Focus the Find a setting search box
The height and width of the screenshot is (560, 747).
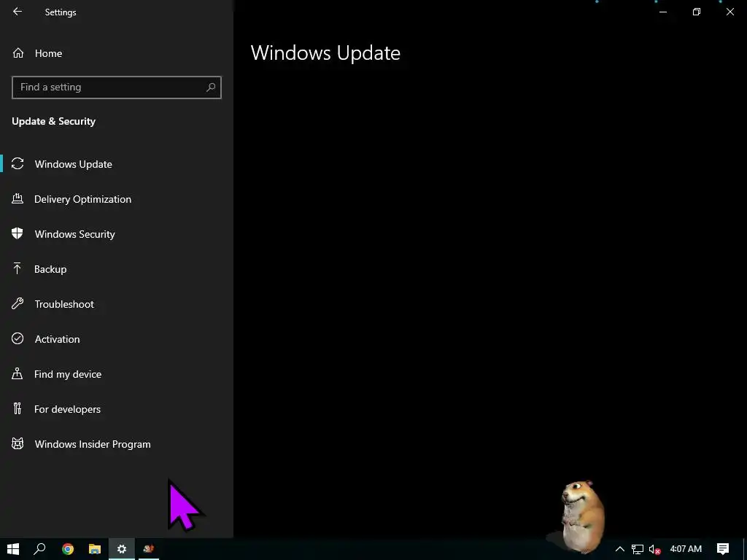point(116,87)
